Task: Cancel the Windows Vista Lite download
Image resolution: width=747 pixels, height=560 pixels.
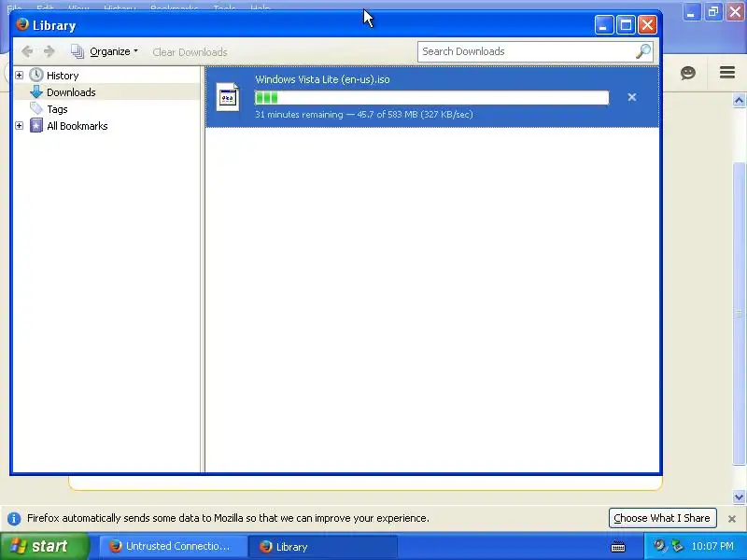Action: click(x=632, y=97)
